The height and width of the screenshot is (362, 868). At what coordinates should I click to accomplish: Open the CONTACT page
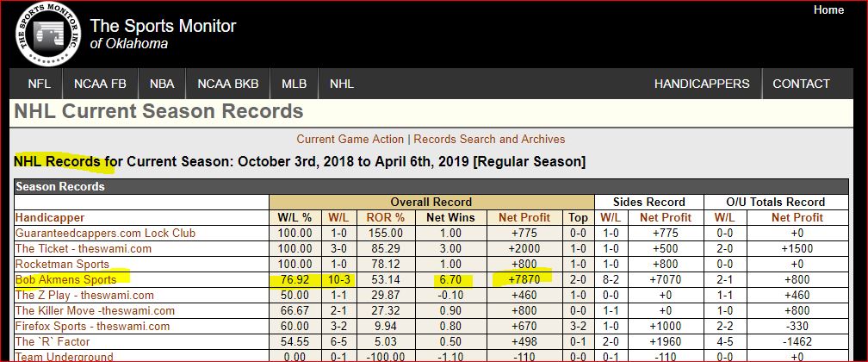[801, 84]
